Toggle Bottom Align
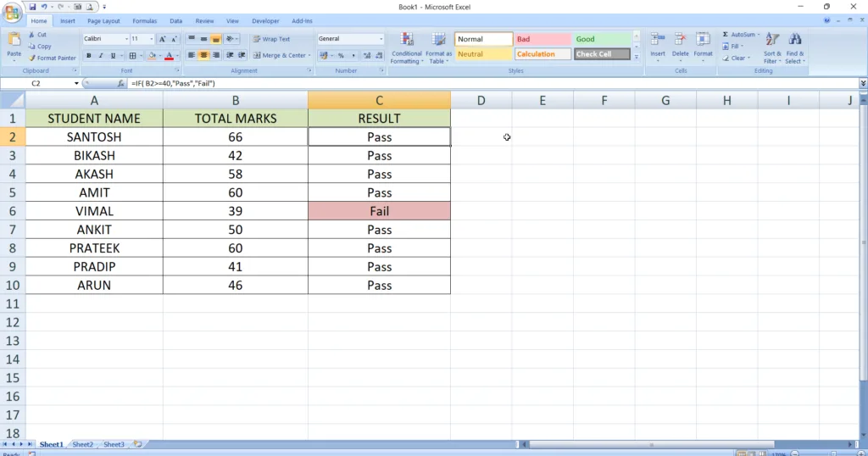Screen dimensions: 868x456 click(216, 39)
